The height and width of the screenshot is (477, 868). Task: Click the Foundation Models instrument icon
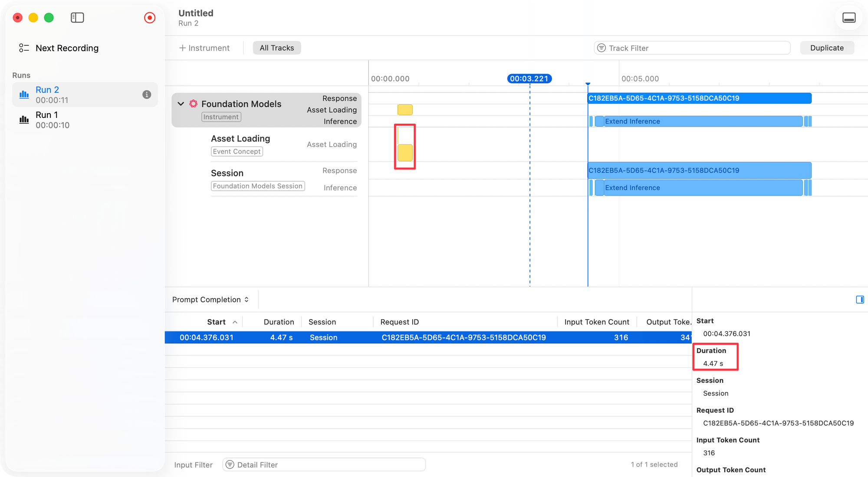click(x=194, y=104)
